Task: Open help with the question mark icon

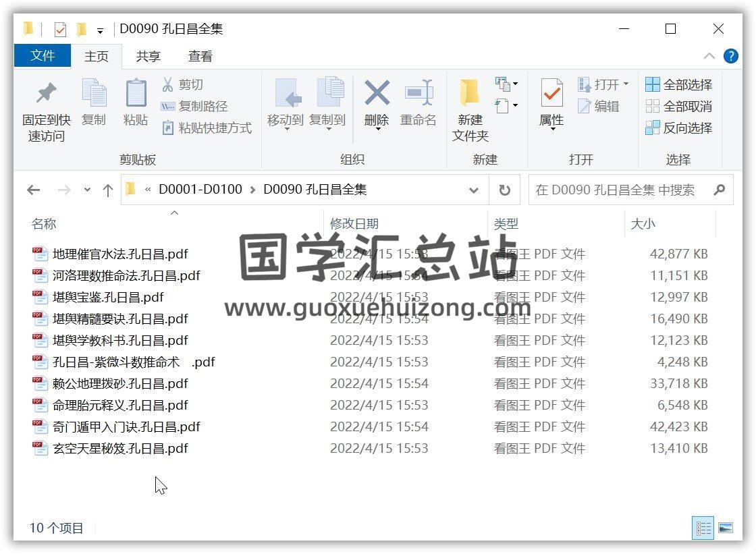Action: click(730, 57)
